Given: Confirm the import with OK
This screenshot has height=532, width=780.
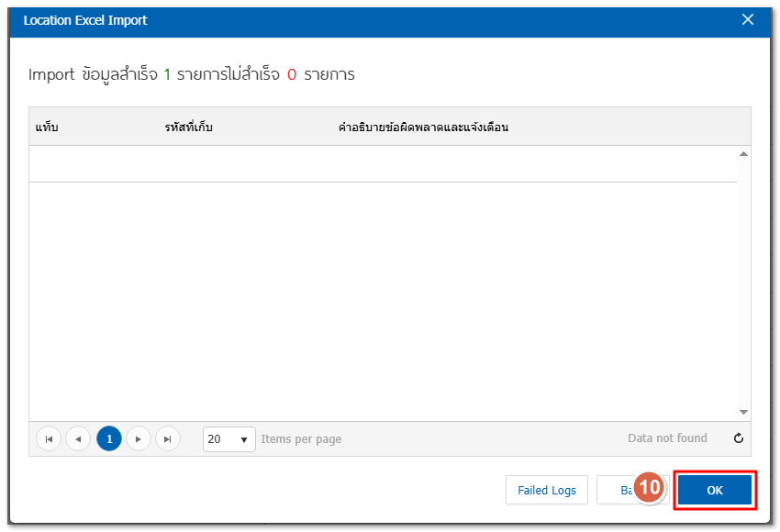Looking at the screenshot, I should [x=715, y=490].
